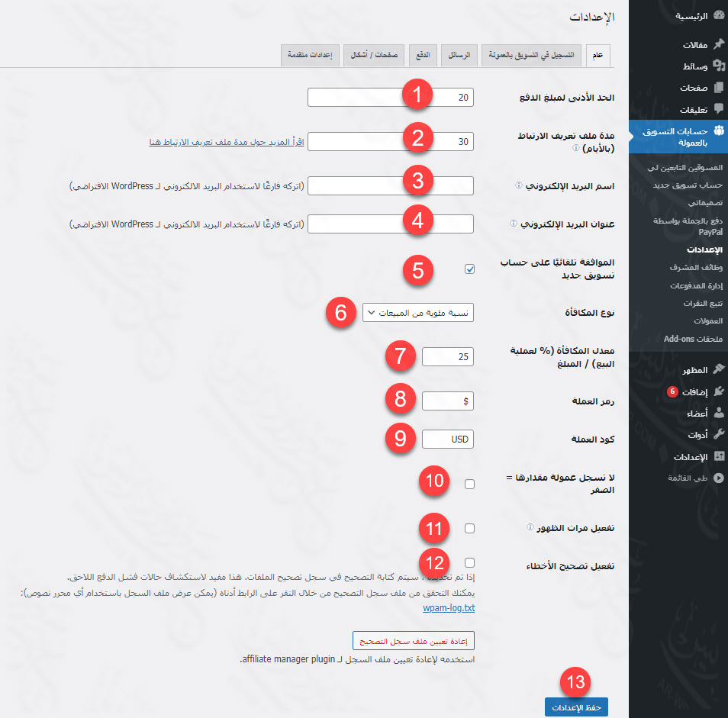
Task: Enable تفعيل مرات الظهور checkbox
Action: click(469, 528)
